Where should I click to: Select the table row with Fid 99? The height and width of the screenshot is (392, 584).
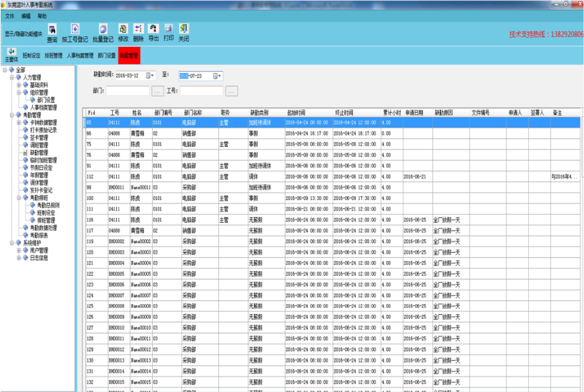tap(332, 187)
